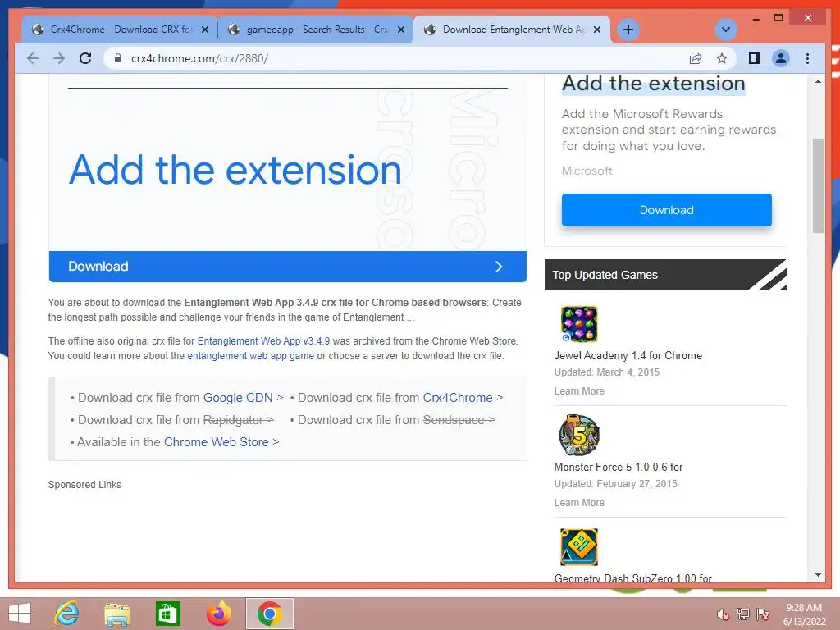Image resolution: width=840 pixels, height=630 pixels.
Task: Open Chrome's three-dot menu
Action: click(x=807, y=58)
